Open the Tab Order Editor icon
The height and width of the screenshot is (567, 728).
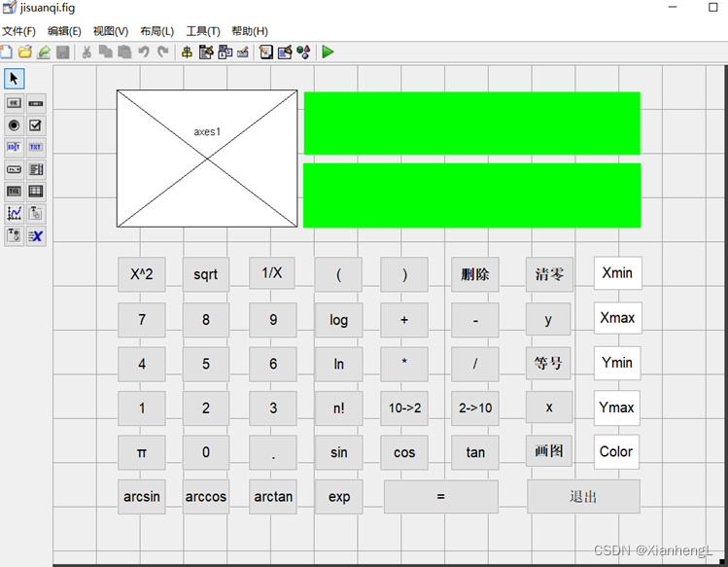[x=225, y=52]
